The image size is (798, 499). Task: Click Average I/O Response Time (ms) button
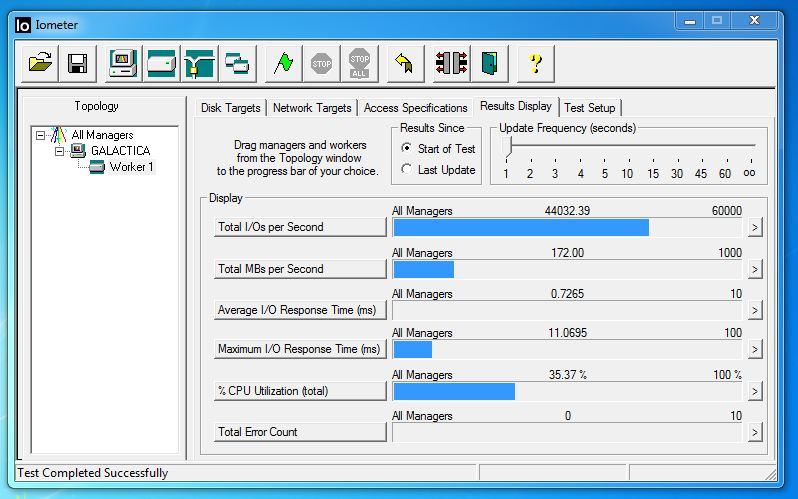pyautogui.click(x=300, y=310)
